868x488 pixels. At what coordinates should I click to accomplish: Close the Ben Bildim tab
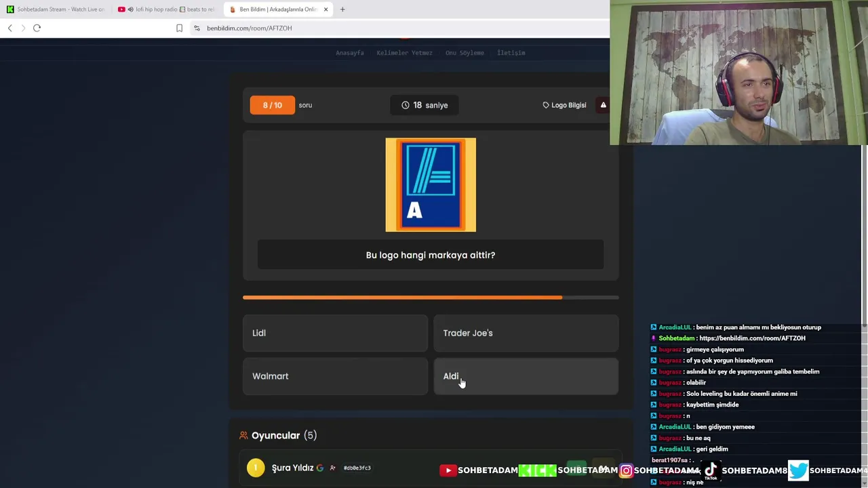325,9
